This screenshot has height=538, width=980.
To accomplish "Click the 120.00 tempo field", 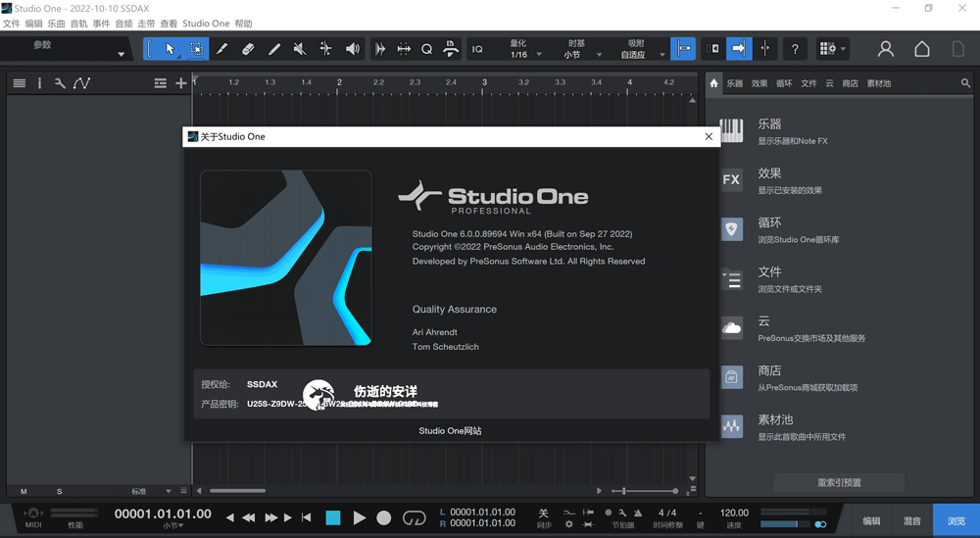I will pos(734,513).
